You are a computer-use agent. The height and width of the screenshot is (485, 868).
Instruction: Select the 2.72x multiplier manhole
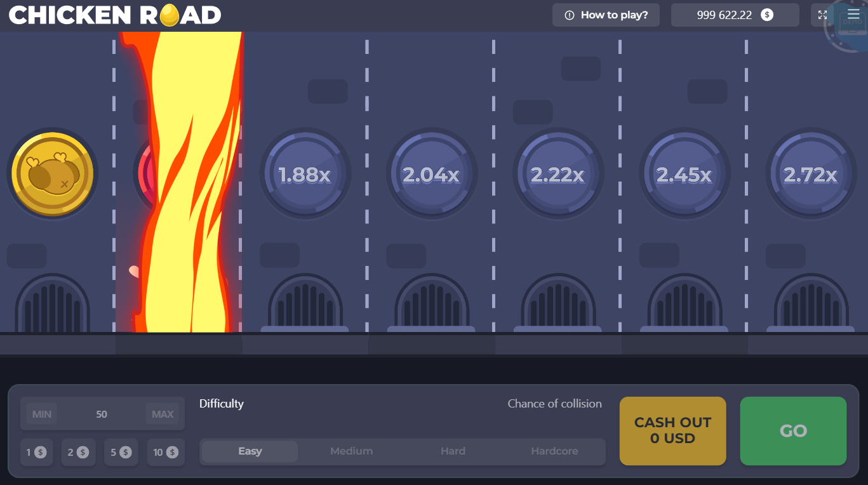810,174
